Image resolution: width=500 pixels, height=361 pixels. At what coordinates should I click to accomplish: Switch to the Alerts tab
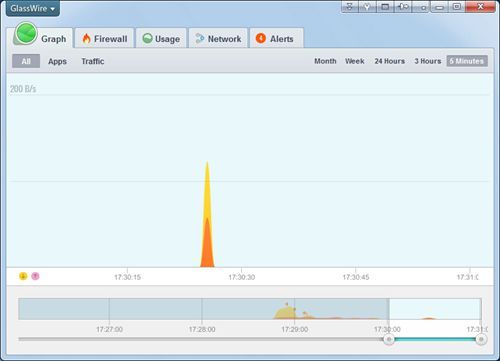point(276,38)
